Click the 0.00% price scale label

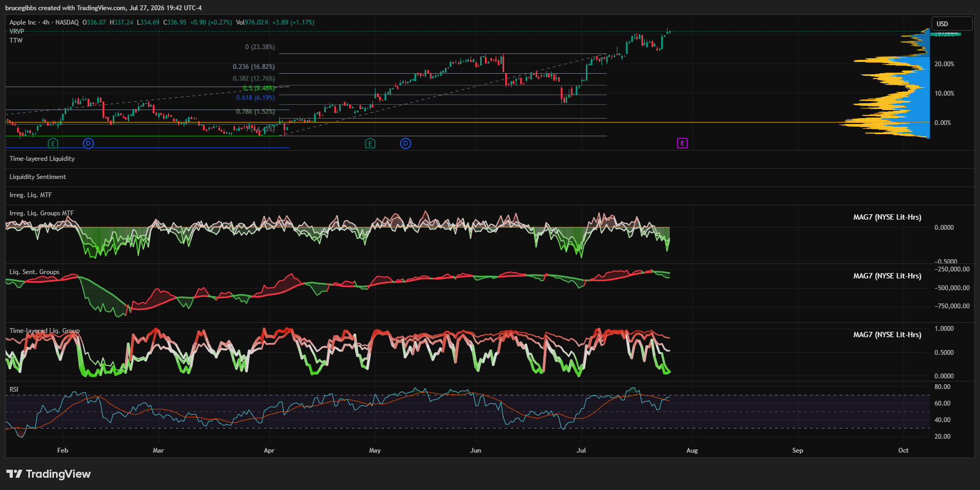[x=943, y=123]
